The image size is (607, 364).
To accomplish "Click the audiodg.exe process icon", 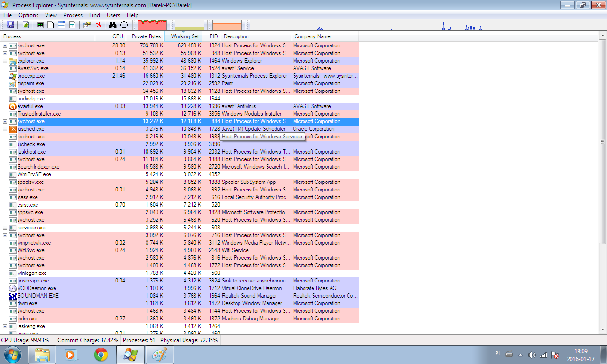I will [x=13, y=99].
